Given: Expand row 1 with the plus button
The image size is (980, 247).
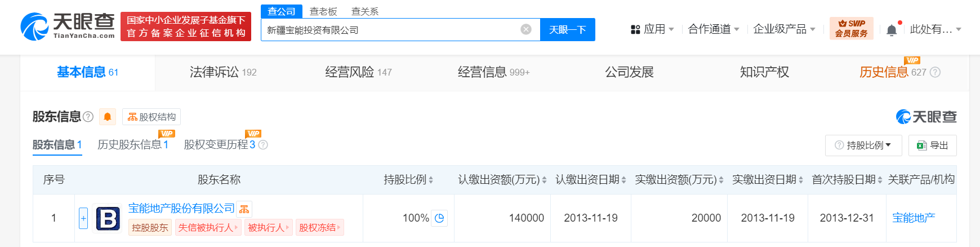Looking at the screenshot, I should pyautogui.click(x=83, y=218).
